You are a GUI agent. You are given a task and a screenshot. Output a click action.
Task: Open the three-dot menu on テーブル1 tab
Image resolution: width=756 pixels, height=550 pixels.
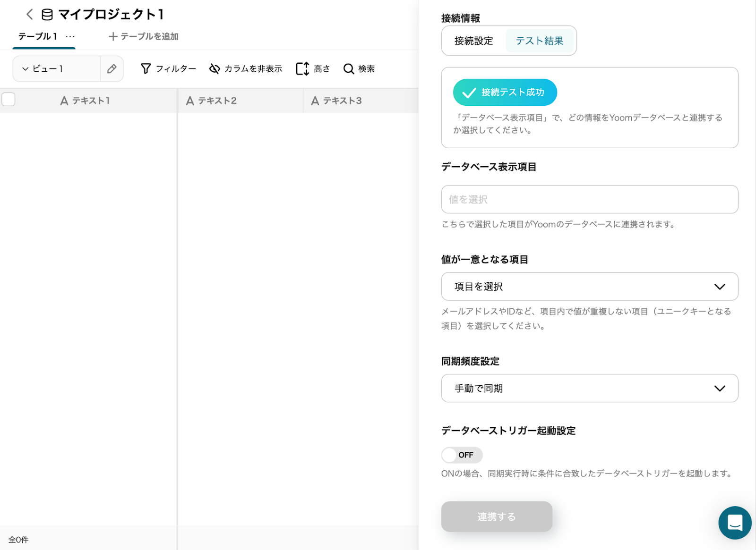click(70, 36)
